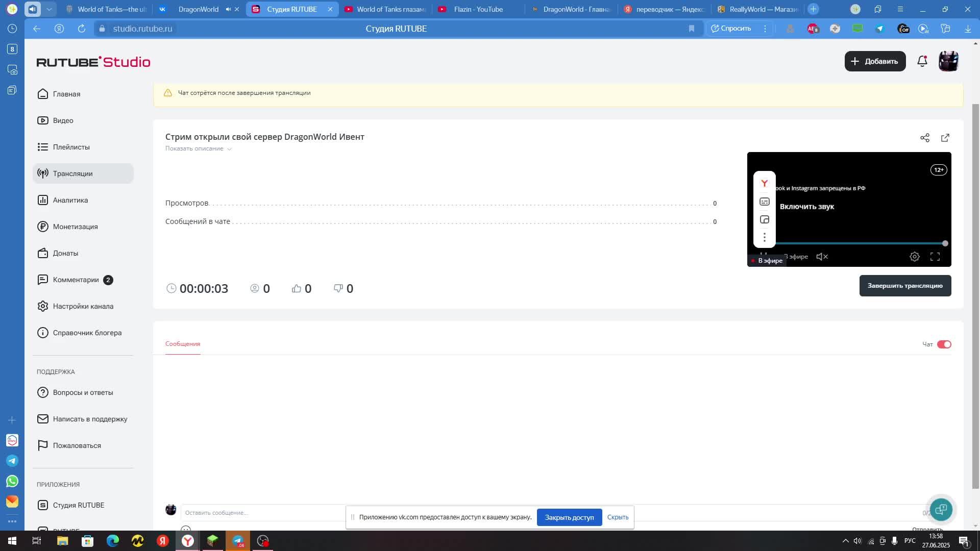Image resolution: width=980 pixels, height=551 pixels.
Task: Open Telegram from the taskbar
Action: 238,541
